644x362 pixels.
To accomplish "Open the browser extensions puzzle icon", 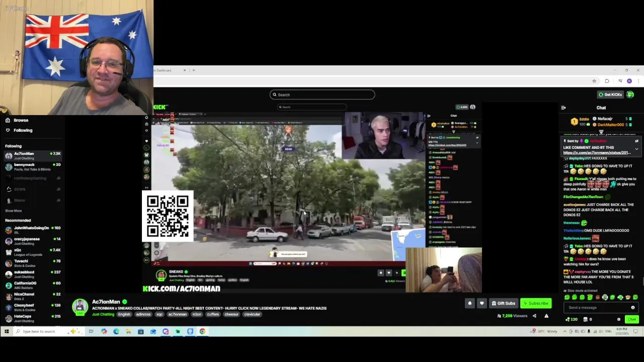I will (607, 81).
